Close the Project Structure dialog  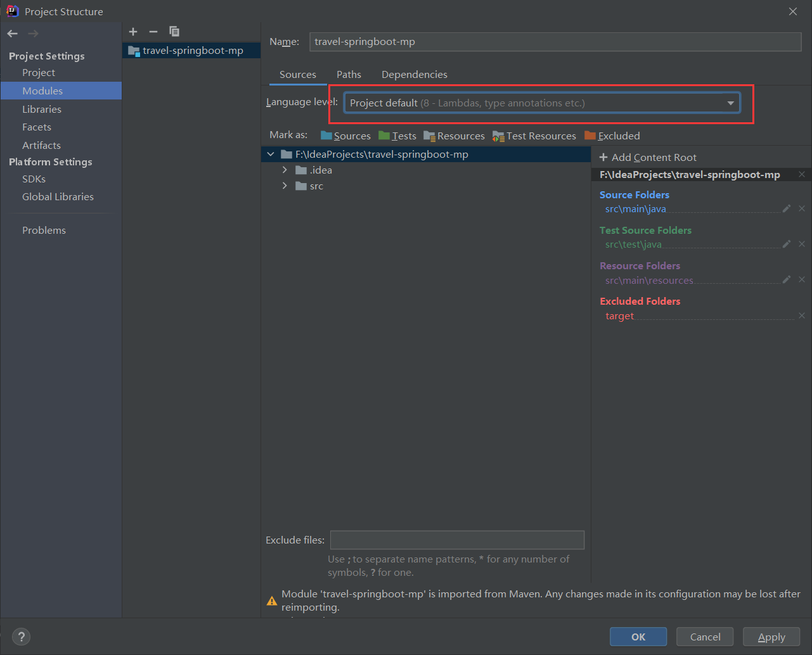pyautogui.click(x=793, y=11)
